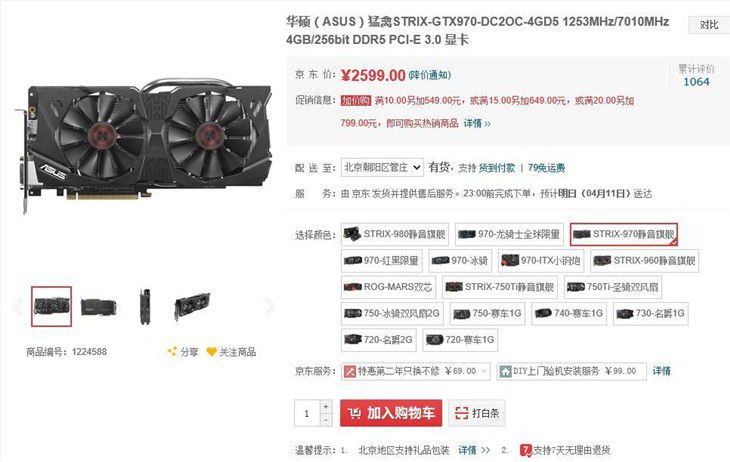This screenshot has width=730, height=462.
Task: Increase quantity with the plus stepper
Action: coord(326,407)
